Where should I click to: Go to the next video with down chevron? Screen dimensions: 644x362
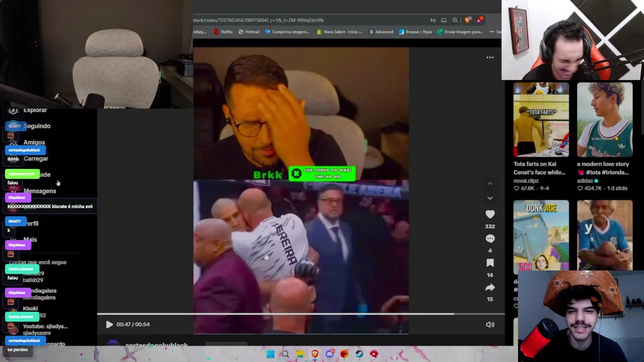(x=490, y=198)
